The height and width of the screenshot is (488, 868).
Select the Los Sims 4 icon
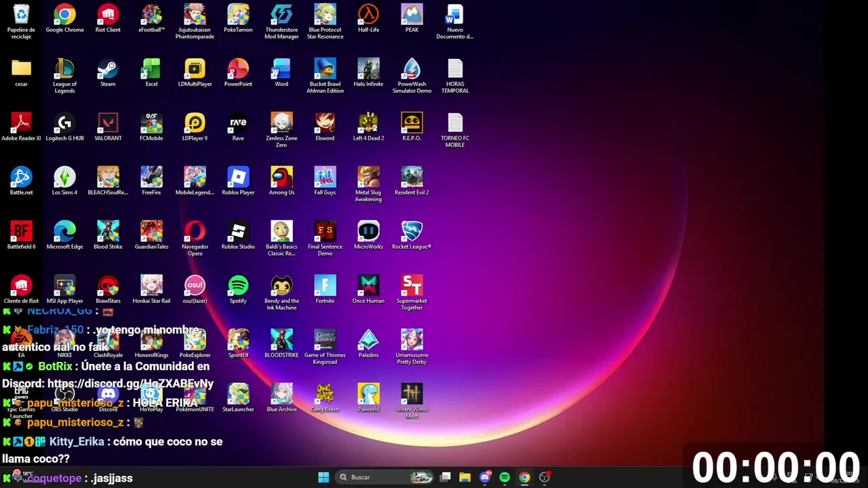click(x=64, y=182)
